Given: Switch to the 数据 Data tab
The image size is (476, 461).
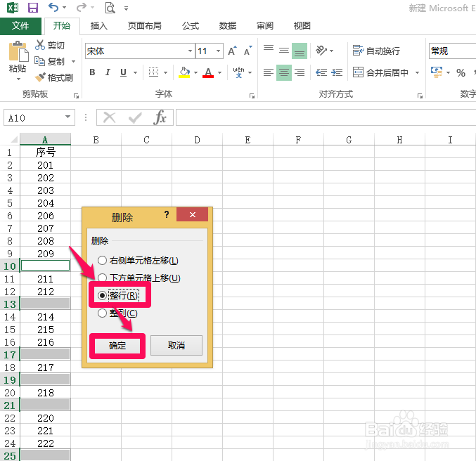Looking at the screenshot, I should (x=228, y=26).
